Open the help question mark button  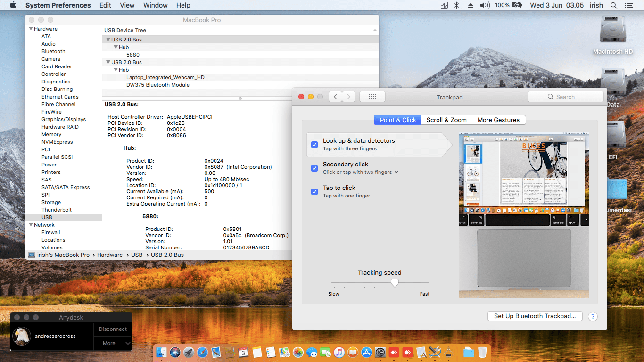click(x=593, y=316)
